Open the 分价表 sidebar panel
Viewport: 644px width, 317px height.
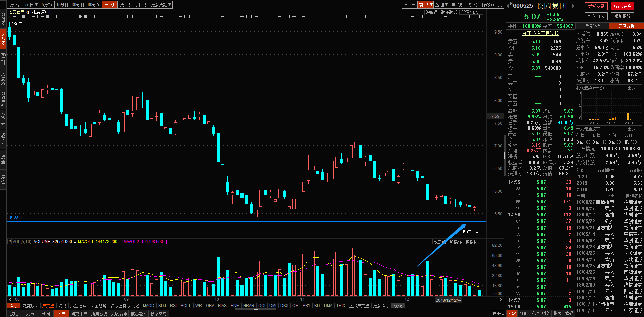point(3,119)
